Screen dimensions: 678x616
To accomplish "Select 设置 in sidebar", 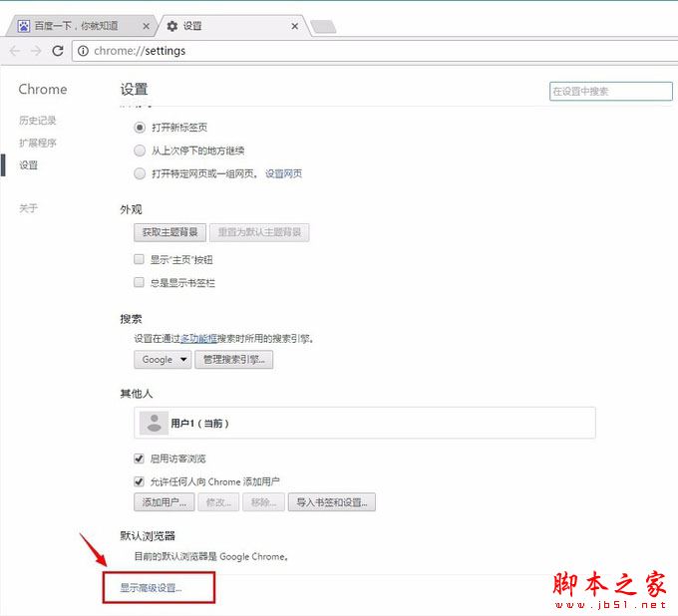I will click(29, 165).
